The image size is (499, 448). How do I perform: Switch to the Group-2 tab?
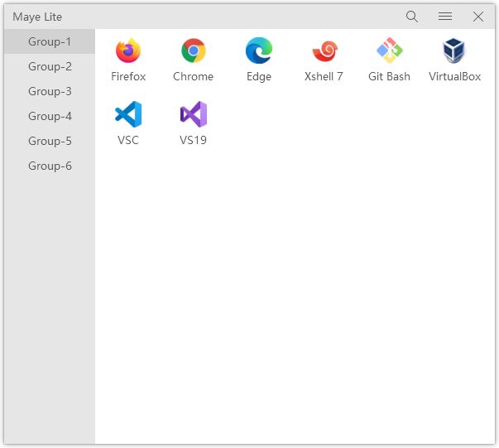pos(50,66)
